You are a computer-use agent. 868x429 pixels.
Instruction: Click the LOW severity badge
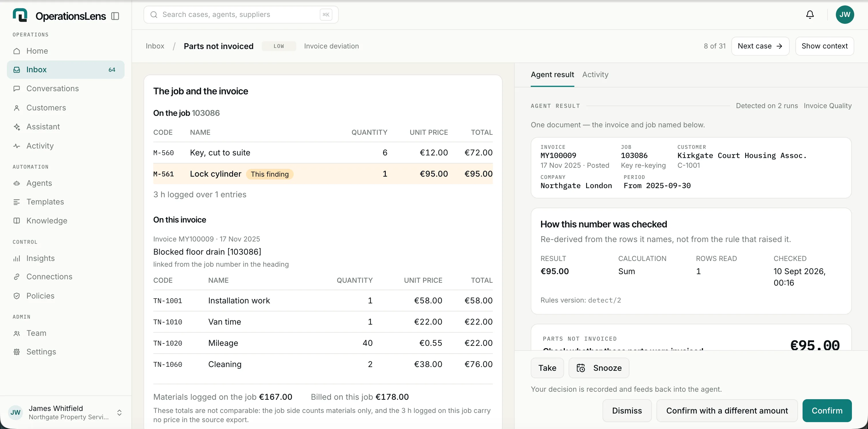tap(279, 46)
